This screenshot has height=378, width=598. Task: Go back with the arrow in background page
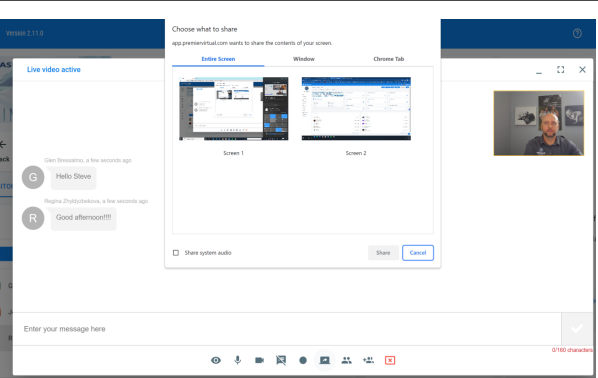3,144
